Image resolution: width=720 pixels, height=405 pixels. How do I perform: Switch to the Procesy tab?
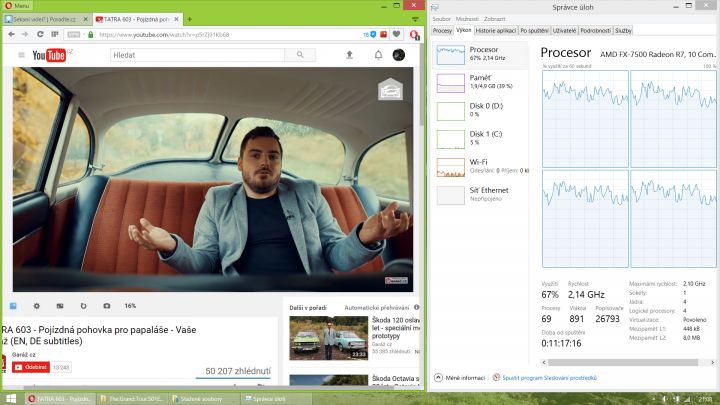(x=442, y=31)
